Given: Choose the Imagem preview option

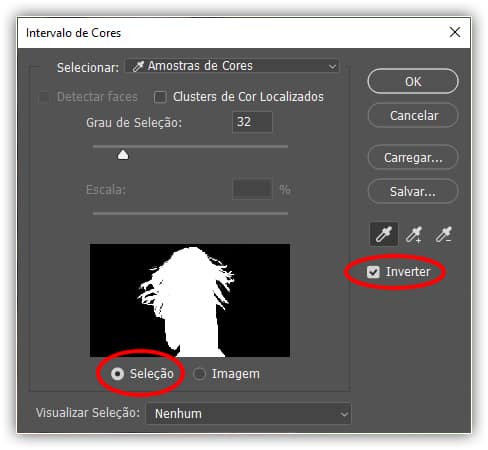Looking at the screenshot, I should pos(200,374).
